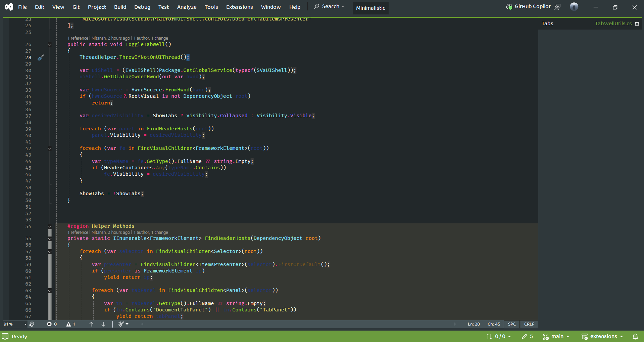Click 'Nitansh, 2 hours ago' CodeLens above ToggleTabWell

111,38
